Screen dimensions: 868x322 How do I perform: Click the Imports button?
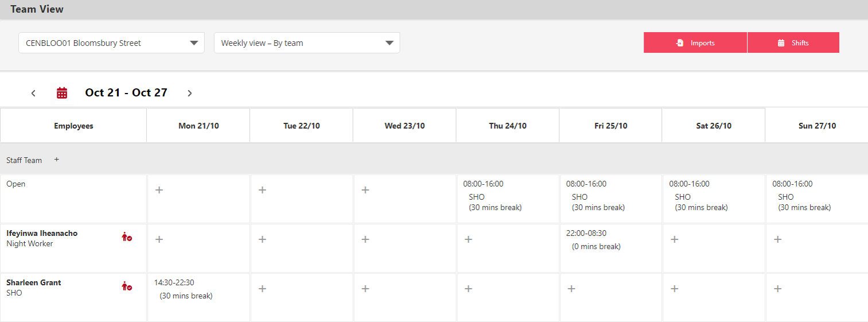point(695,43)
